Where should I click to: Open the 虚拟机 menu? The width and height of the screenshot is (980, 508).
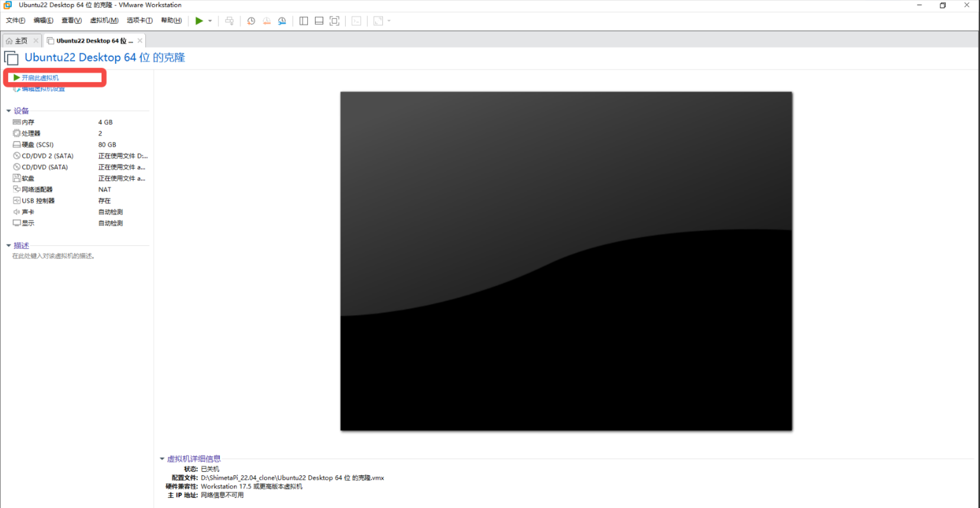click(x=104, y=21)
